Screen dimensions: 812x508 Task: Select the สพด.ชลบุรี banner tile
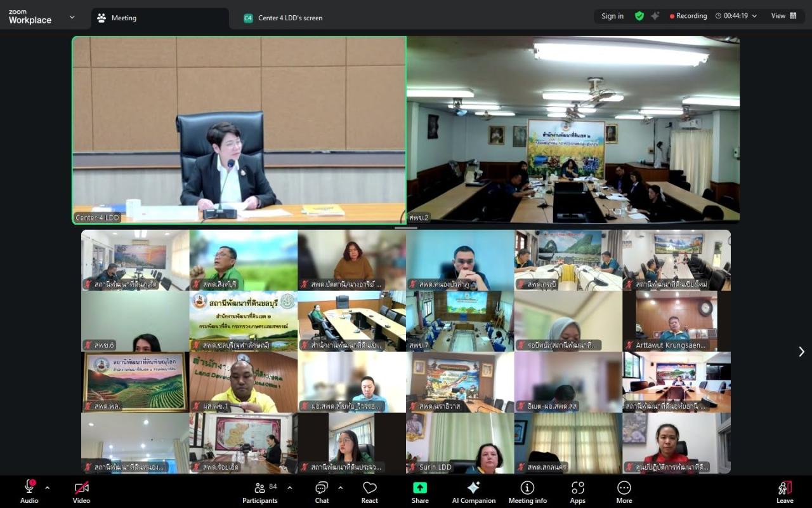[x=244, y=321]
